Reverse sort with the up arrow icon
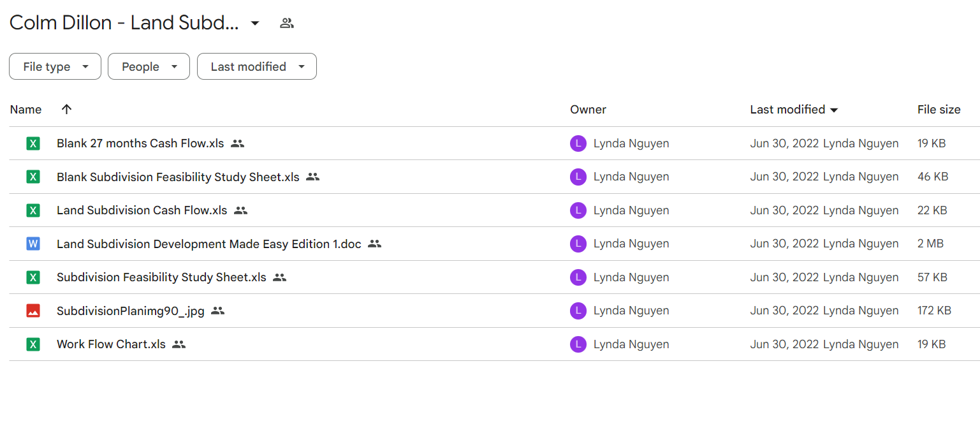The width and height of the screenshot is (980, 426). point(66,110)
